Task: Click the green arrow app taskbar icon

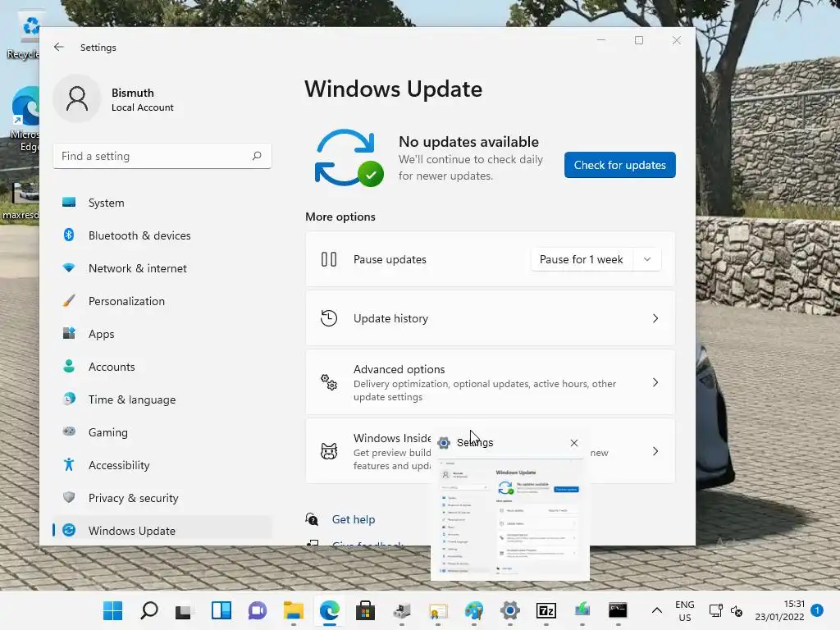Action: [x=582, y=610]
